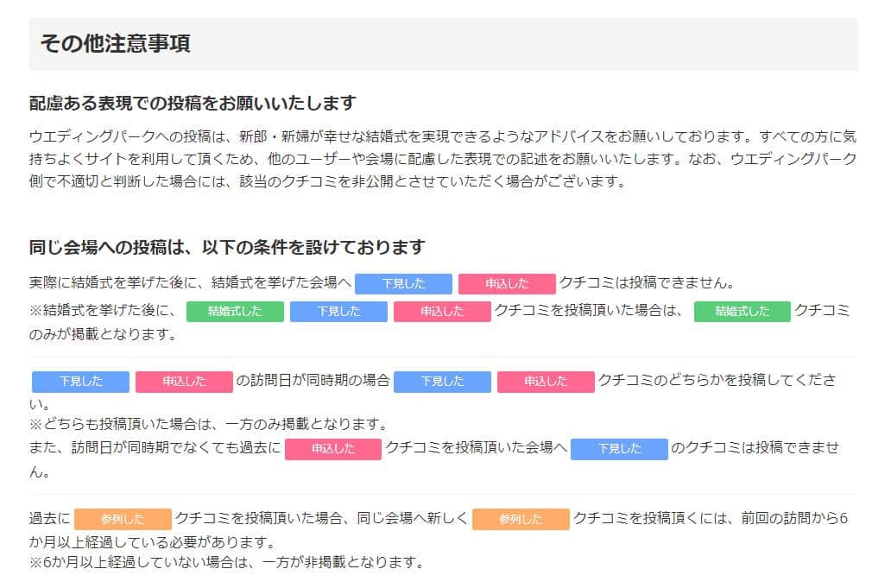Click note ※6か月以上経過していない場合は、一方が非掲載となります。
Screen dimensions: 872x588
227,562
